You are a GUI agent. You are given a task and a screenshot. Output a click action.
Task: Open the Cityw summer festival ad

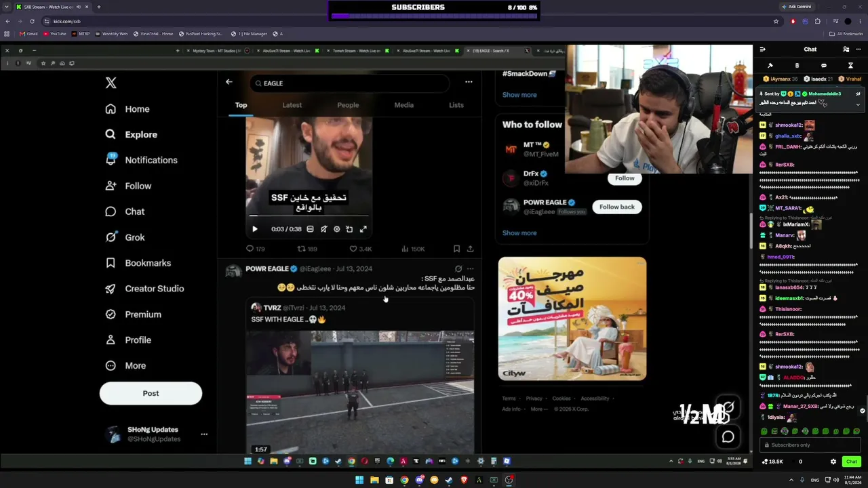(x=572, y=319)
